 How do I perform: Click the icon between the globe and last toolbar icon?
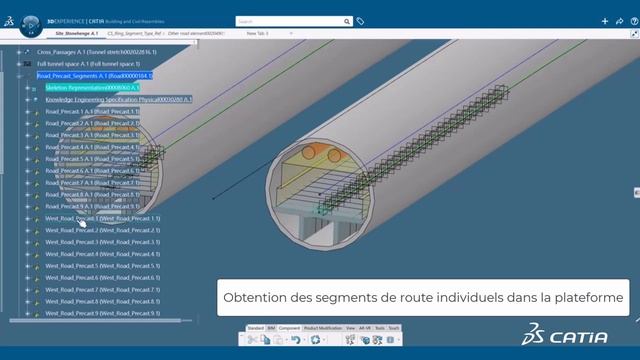point(378,340)
